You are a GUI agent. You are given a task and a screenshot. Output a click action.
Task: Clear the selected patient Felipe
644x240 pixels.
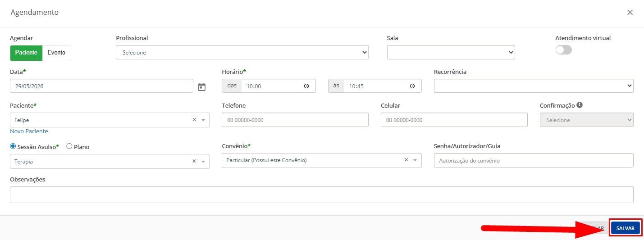(194, 120)
